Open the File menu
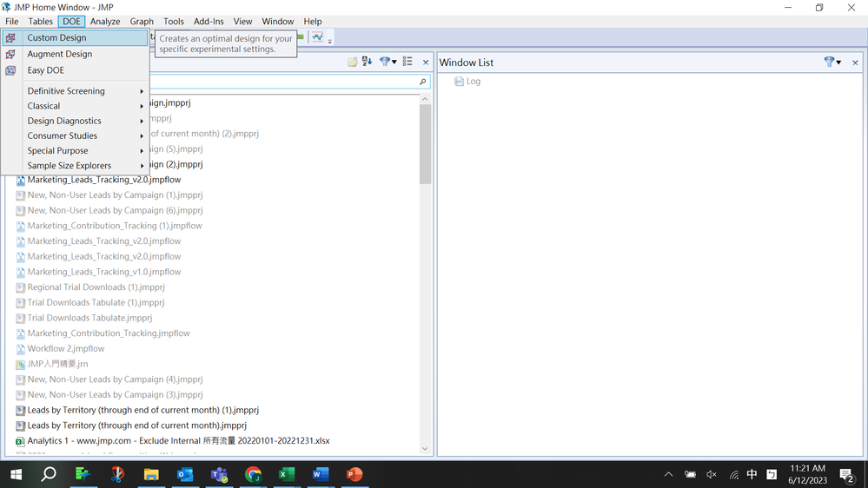 11,22
